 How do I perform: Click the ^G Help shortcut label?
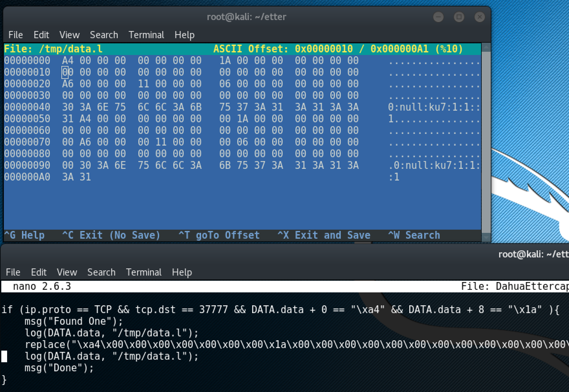pos(24,235)
